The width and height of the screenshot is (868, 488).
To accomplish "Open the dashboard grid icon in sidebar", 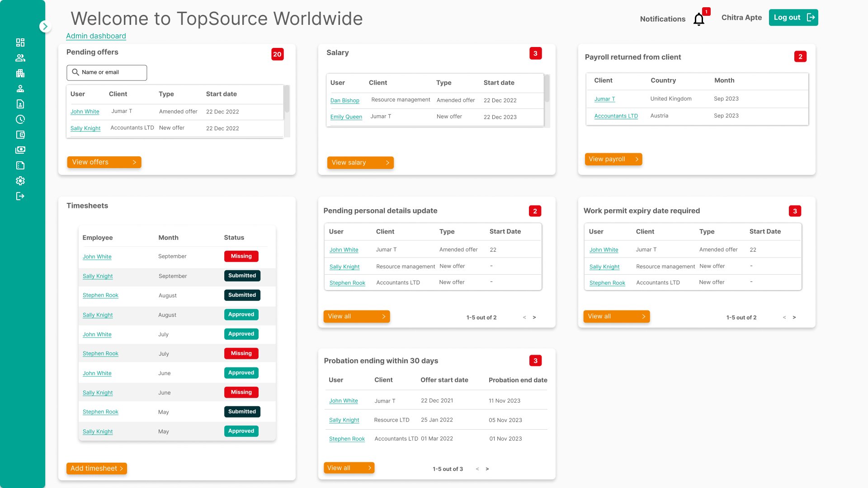I will tap(20, 42).
